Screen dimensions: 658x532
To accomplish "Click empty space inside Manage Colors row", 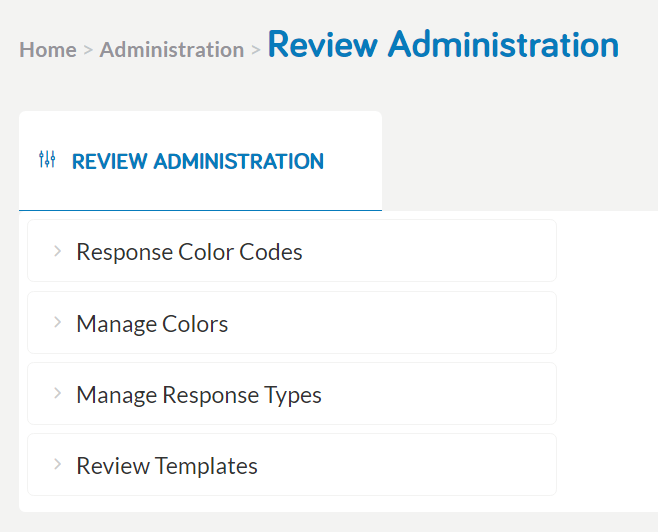I will 390,323.
